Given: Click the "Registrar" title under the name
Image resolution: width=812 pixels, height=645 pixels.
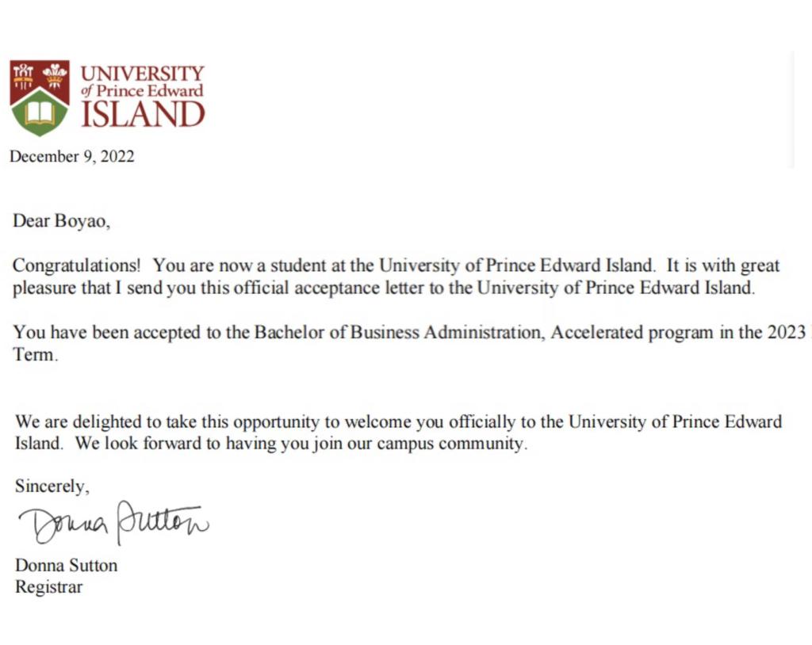Looking at the screenshot, I should (48, 587).
